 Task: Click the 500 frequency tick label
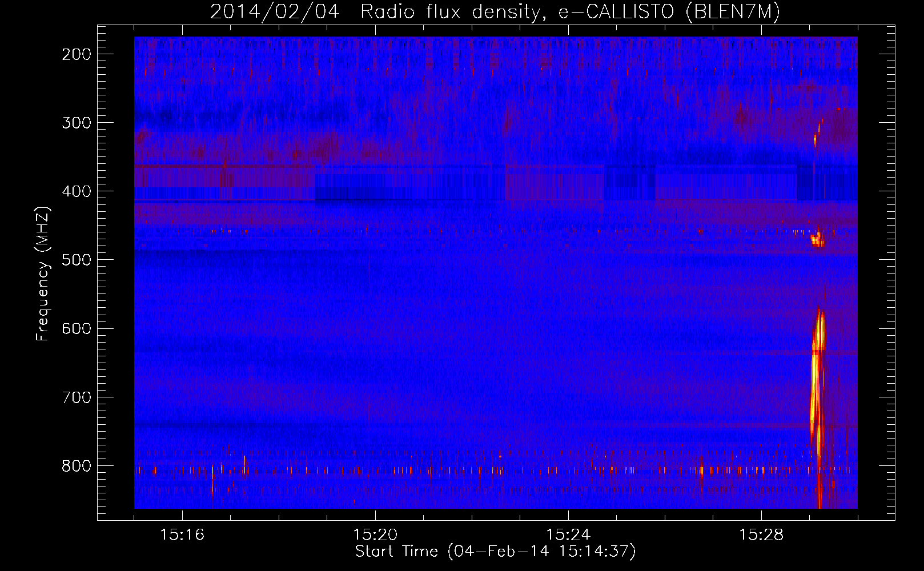pos(76,260)
